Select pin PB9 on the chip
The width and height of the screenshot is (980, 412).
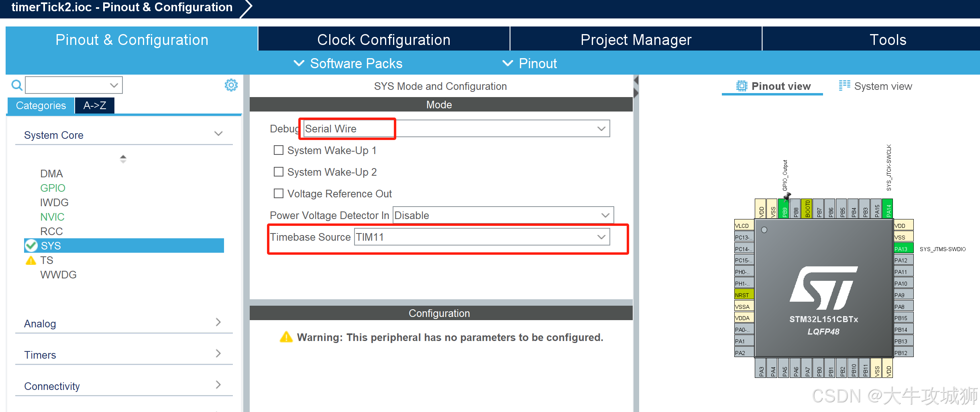click(784, 209)
